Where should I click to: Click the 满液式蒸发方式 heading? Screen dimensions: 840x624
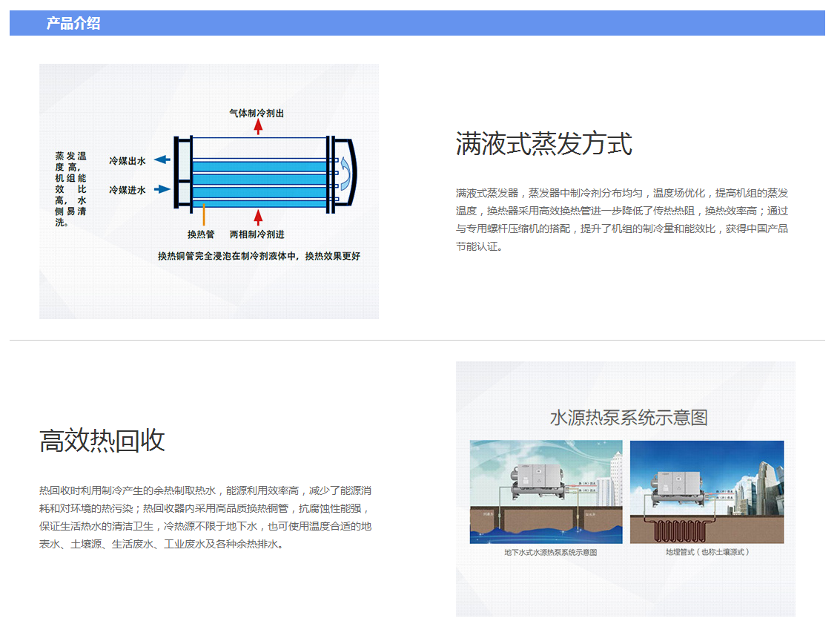(543, 144)
